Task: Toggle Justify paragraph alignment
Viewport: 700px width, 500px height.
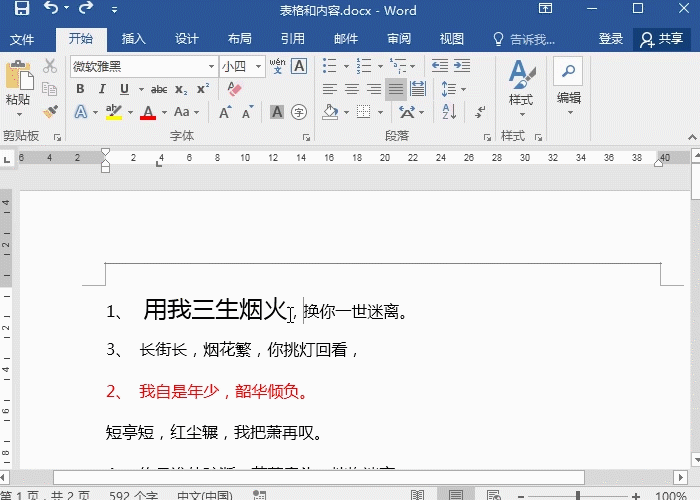Action: [x=396, y=89]
